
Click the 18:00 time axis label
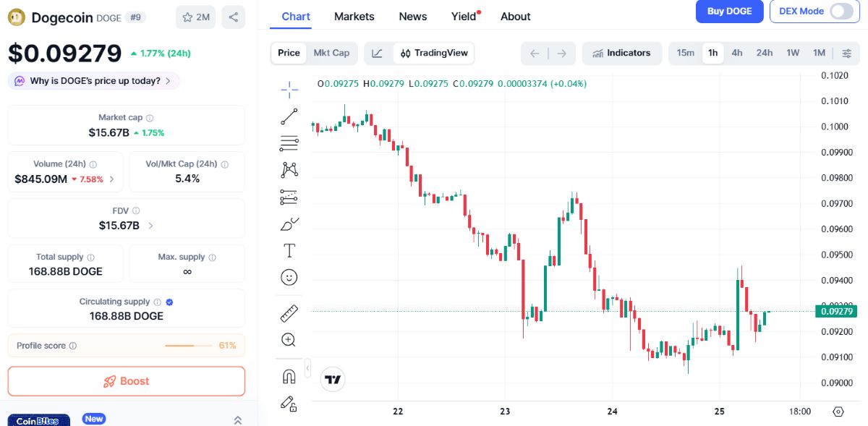point(799,412)
